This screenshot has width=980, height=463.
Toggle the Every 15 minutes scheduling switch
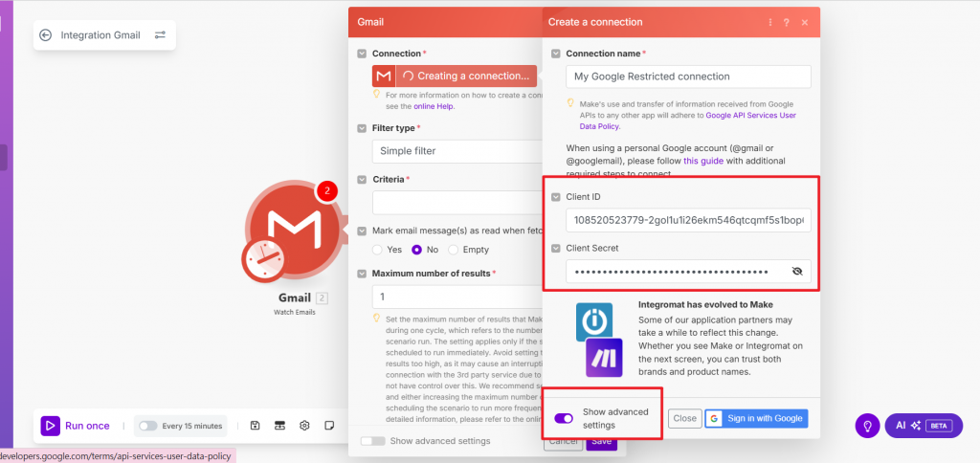pyautogui.click(x=148, y=426)
